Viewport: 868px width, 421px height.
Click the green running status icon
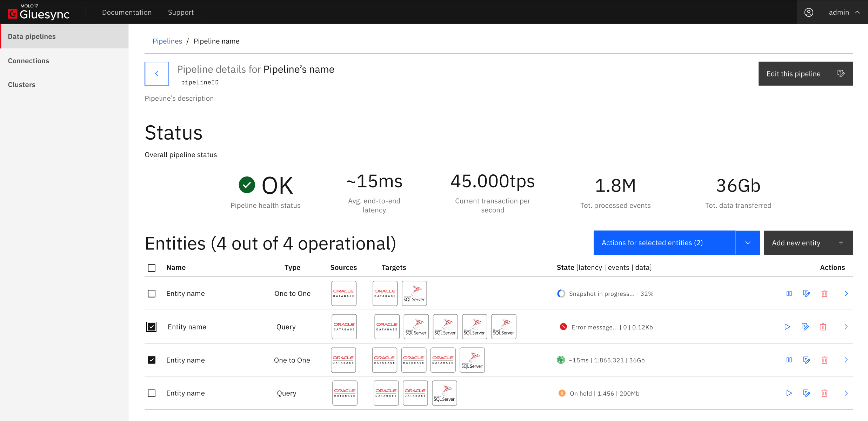(561, 360)
